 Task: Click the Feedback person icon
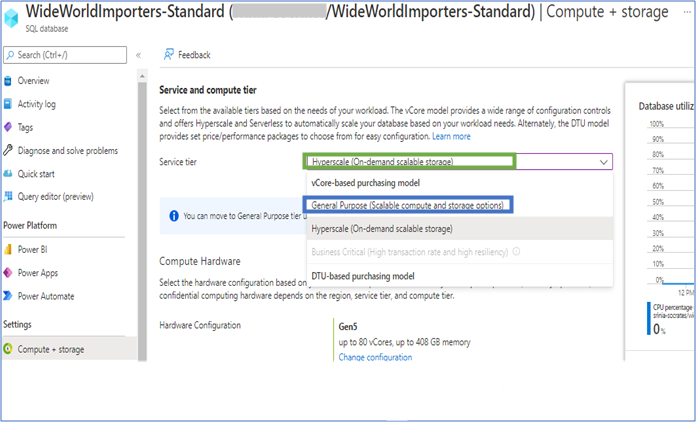click(x=168, y=54)
